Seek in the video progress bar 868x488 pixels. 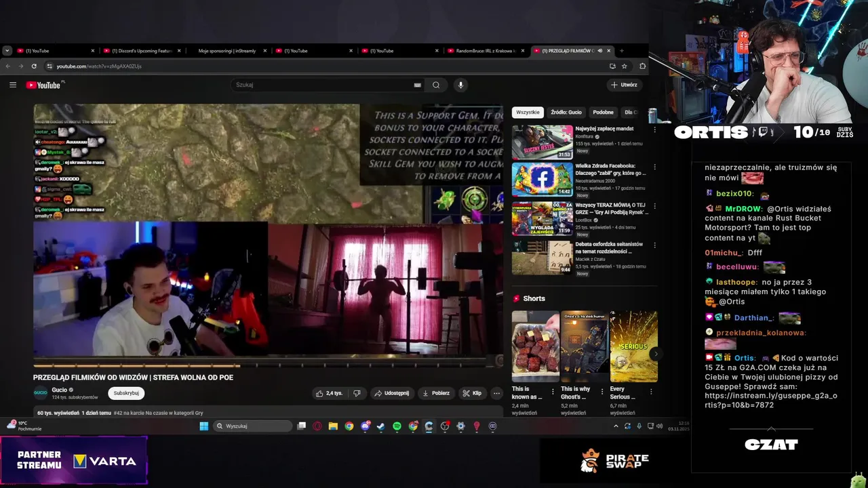point(268,365)
